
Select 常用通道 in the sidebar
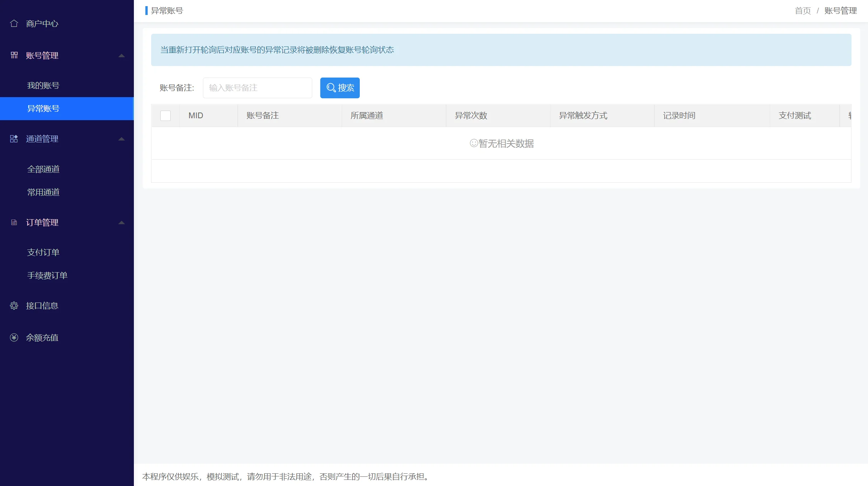[43, 192]
